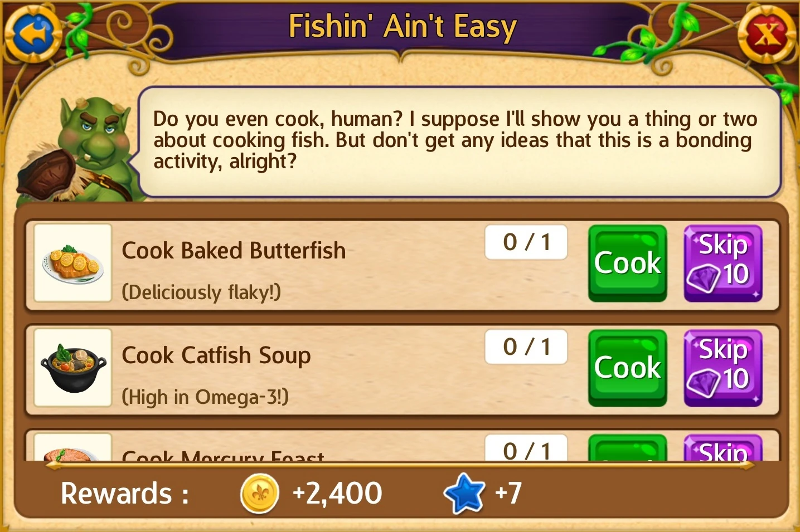The height and width of the screenshot is (532, 800).
Task: Cook the Baked Butterfish
Action: pos(628,263)
